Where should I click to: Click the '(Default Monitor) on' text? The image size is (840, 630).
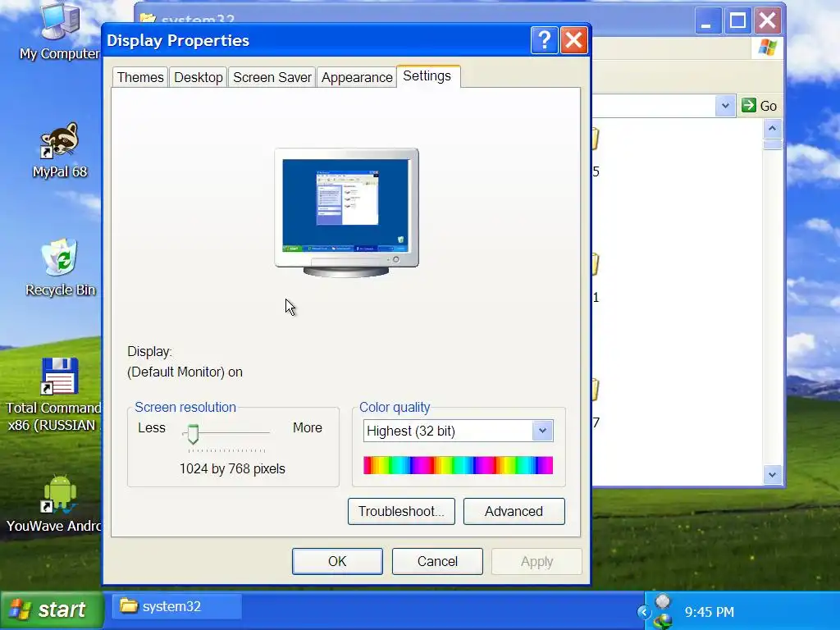tap(185, 372)
